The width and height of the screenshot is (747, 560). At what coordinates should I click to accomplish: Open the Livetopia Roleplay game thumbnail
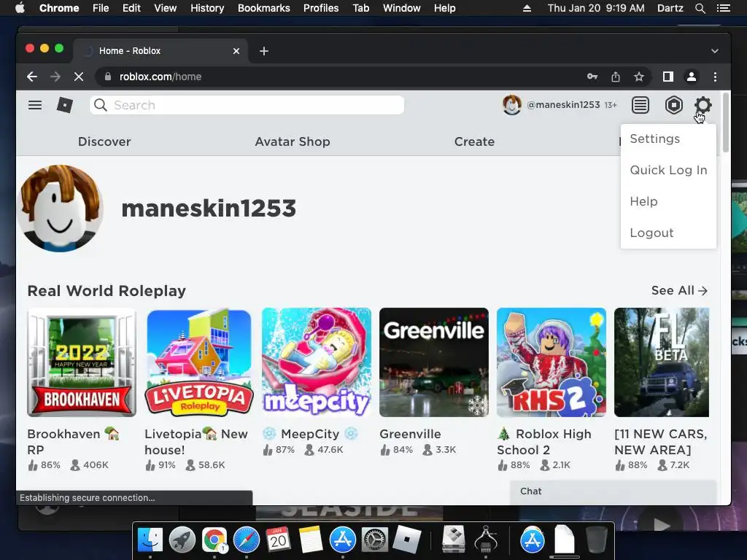point(199,362)
